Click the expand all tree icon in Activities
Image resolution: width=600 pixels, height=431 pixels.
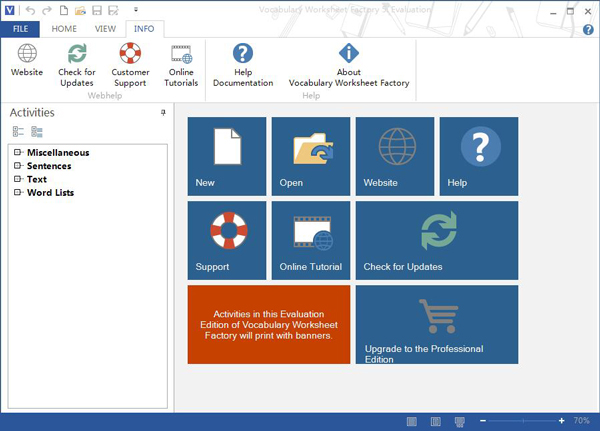[x=37, y=132]
